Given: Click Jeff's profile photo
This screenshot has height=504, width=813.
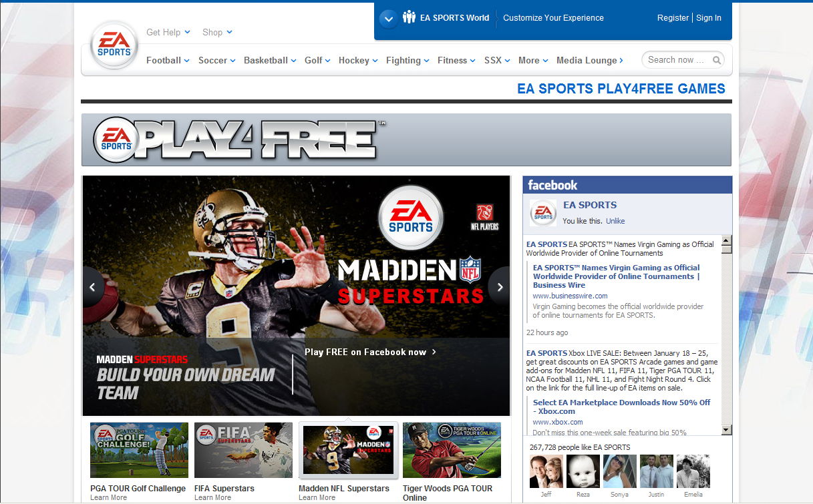Looking at the screenshot, I should pyautogui.click(x=546, y=471).
